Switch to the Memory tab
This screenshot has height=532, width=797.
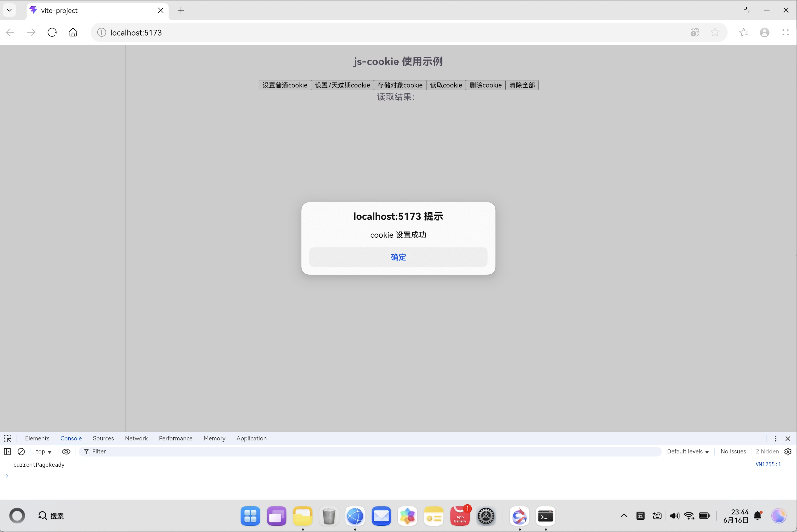[214, 438]
